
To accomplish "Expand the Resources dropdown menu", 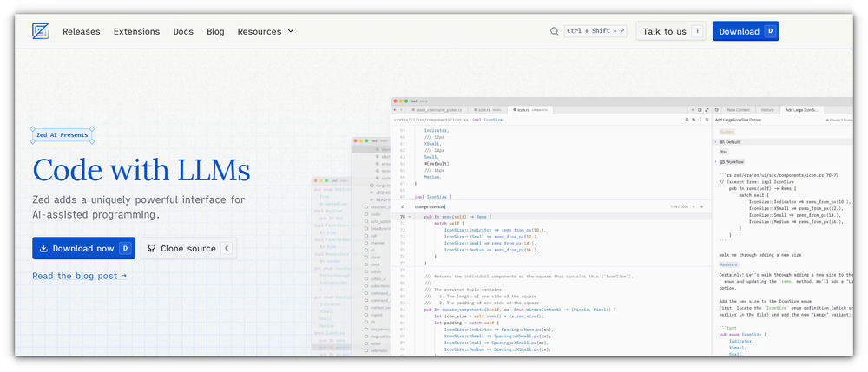I will (x=266, y=31).
